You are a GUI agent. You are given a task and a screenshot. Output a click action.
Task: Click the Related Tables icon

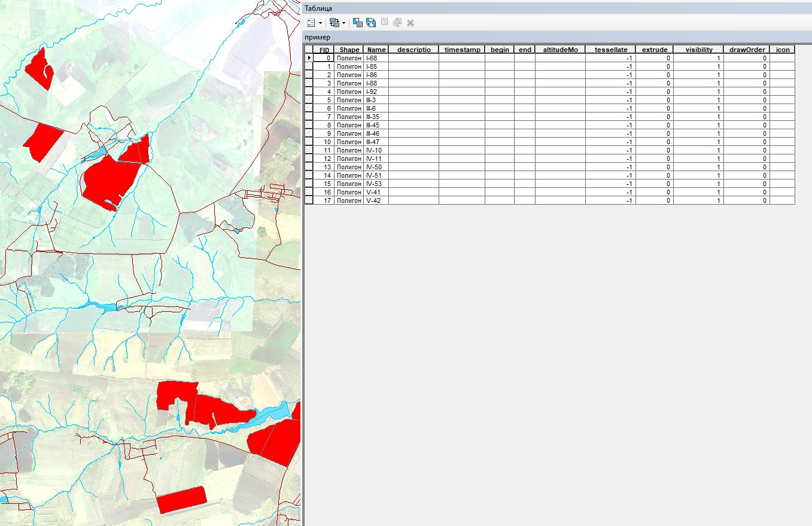tap(334, 23)
